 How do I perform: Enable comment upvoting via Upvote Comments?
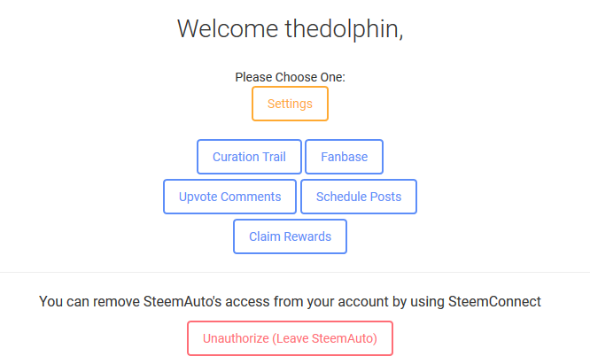pos(229,197)
